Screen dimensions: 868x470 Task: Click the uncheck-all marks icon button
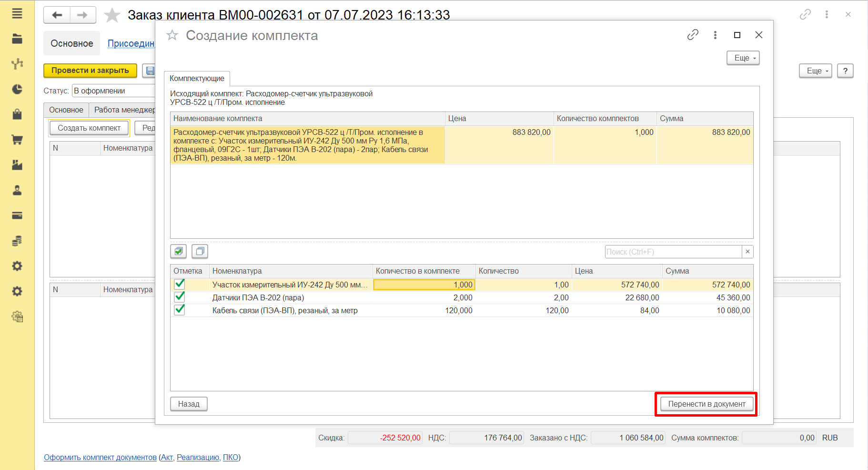coord(200,251)
